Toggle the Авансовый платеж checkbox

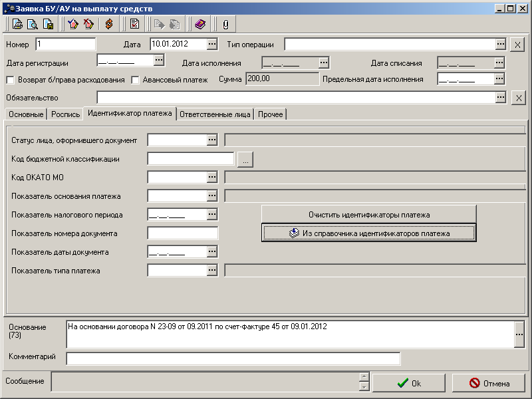[136, 80]
